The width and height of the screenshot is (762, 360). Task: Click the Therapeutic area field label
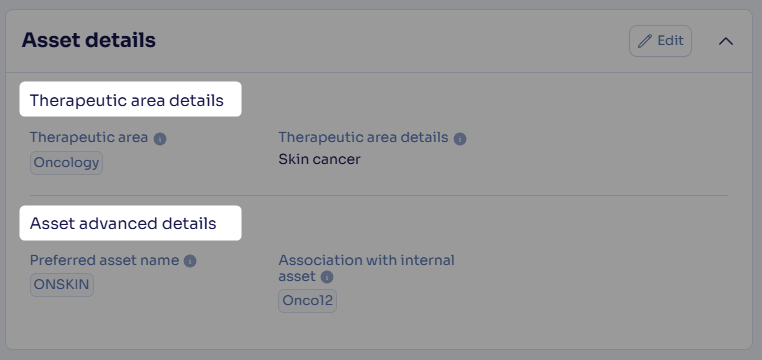click(89, 137)
